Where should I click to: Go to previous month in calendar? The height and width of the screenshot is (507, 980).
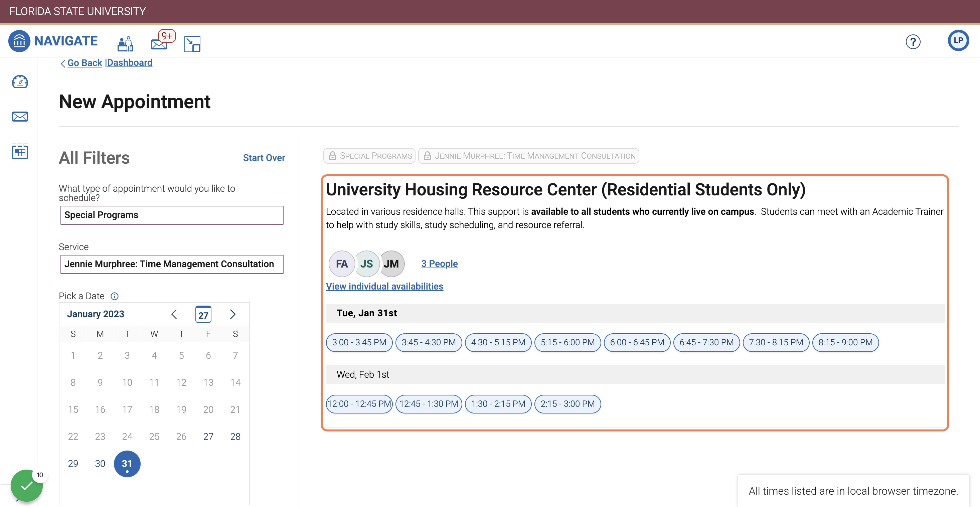[174, 314]
